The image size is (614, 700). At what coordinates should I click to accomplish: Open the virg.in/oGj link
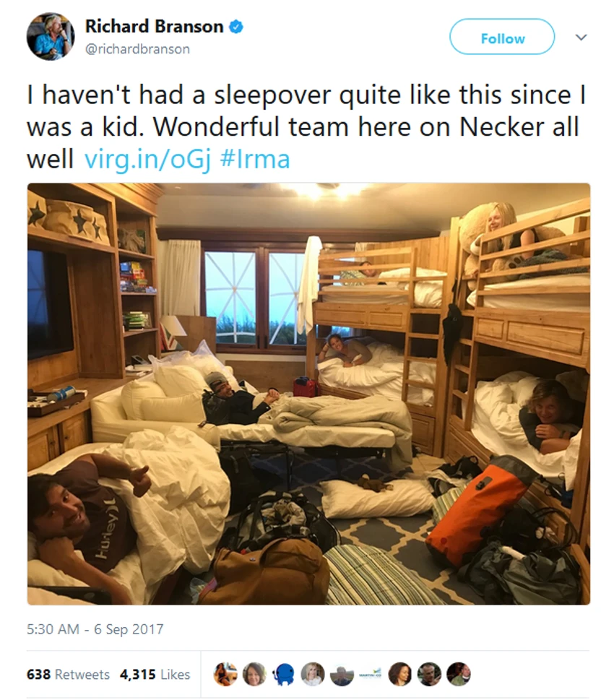(147, 160)
